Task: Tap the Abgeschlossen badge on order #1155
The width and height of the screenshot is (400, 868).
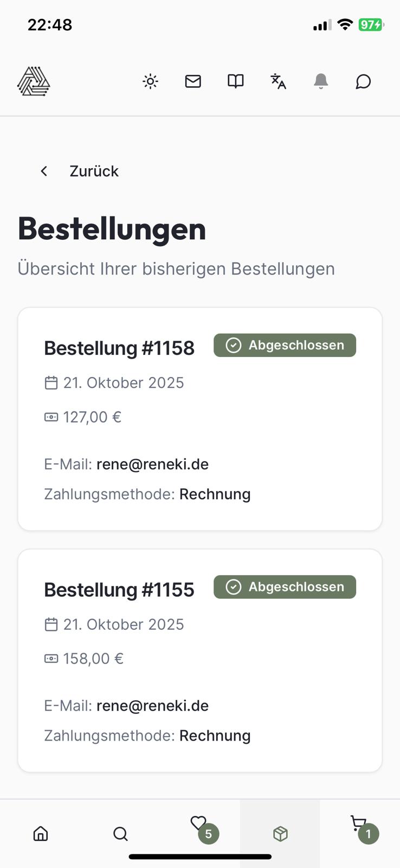Action: pos(285,587)
